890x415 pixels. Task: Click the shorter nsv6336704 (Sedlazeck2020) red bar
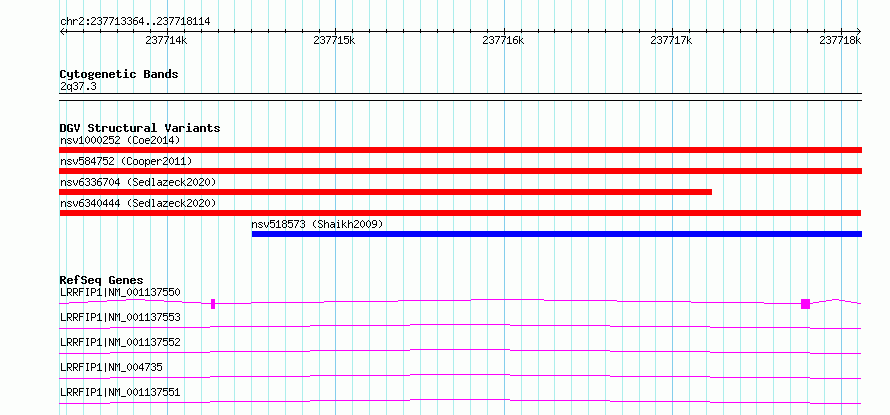tap(385, 192)
